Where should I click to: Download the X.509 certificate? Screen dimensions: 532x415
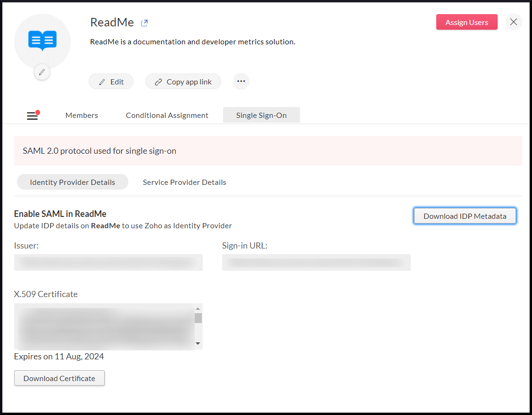59,378
